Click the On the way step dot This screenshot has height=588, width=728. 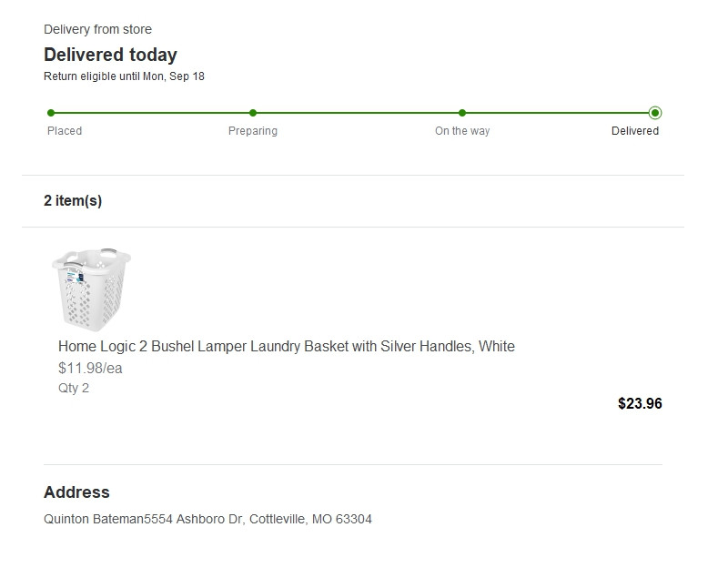pyautogui.click(x=462, y=113)
